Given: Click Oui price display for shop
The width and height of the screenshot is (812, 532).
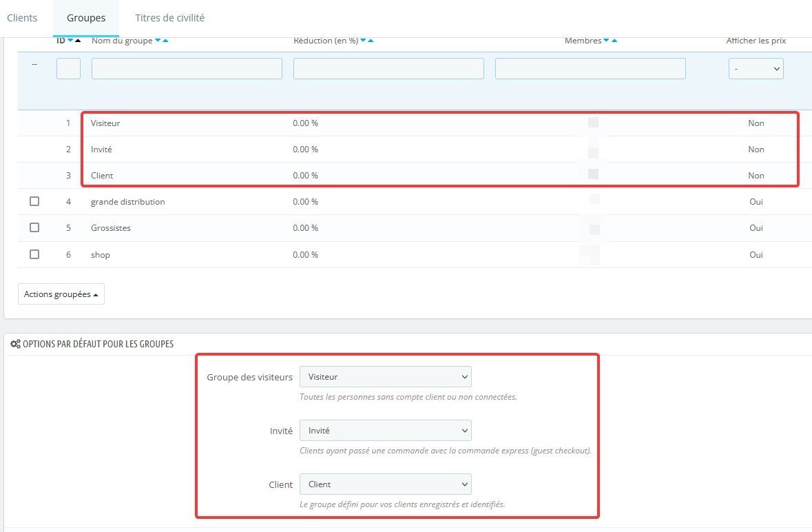Looking at the screenshot, I should [x=756, y=255].
